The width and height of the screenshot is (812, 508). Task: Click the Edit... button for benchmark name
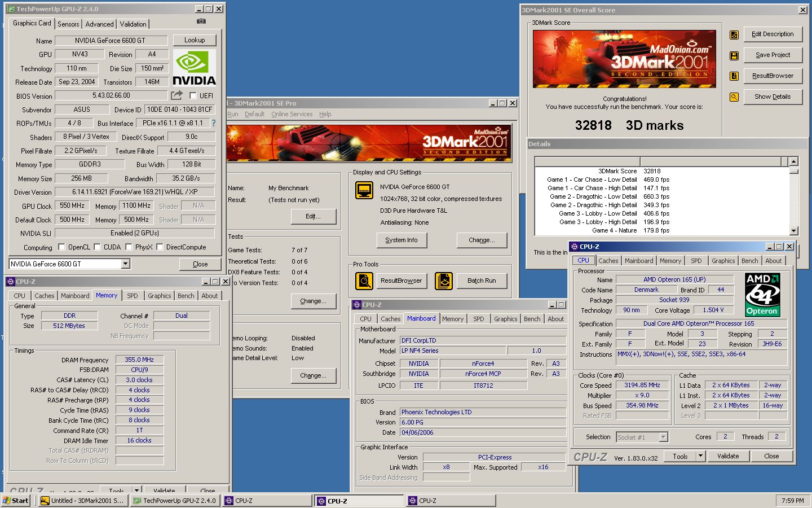click(x=314, y=216)
